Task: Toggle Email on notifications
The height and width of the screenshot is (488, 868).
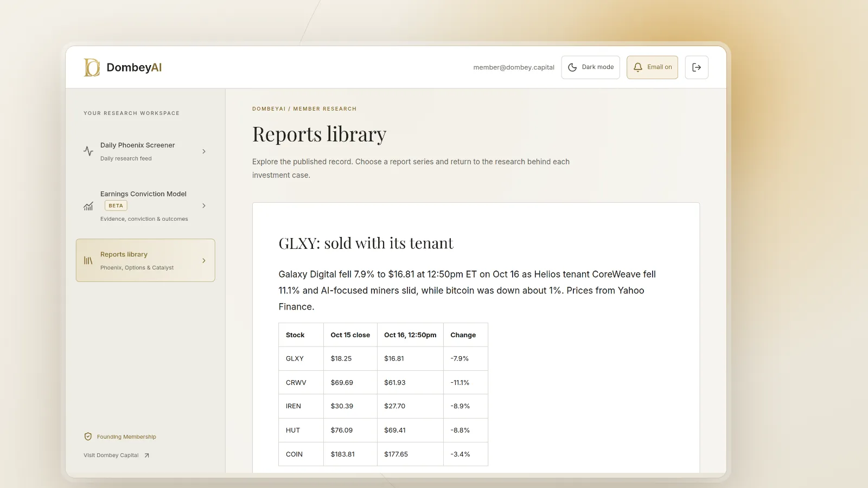Action: (x=652, y=67)
